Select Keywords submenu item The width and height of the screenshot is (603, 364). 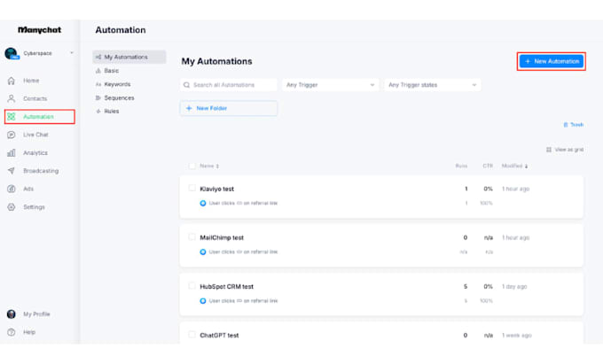pos(117,84)
